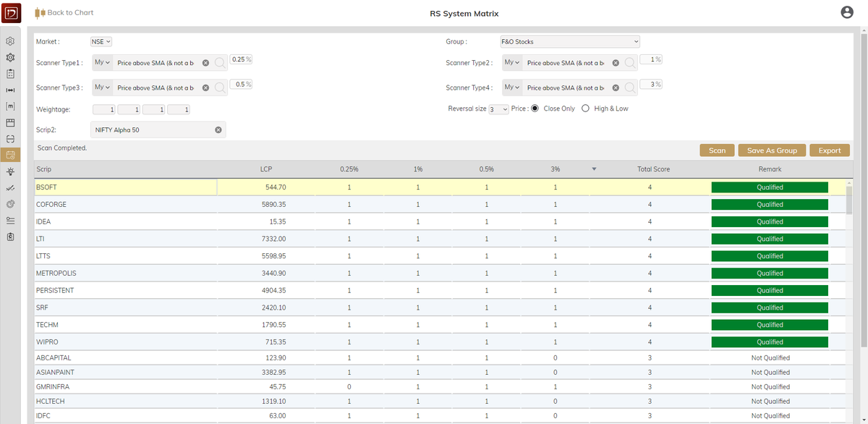Click the 0.5% value field for Scanner Type3
The width and height of the screenshot is (868, 424).
pos(242,84)
